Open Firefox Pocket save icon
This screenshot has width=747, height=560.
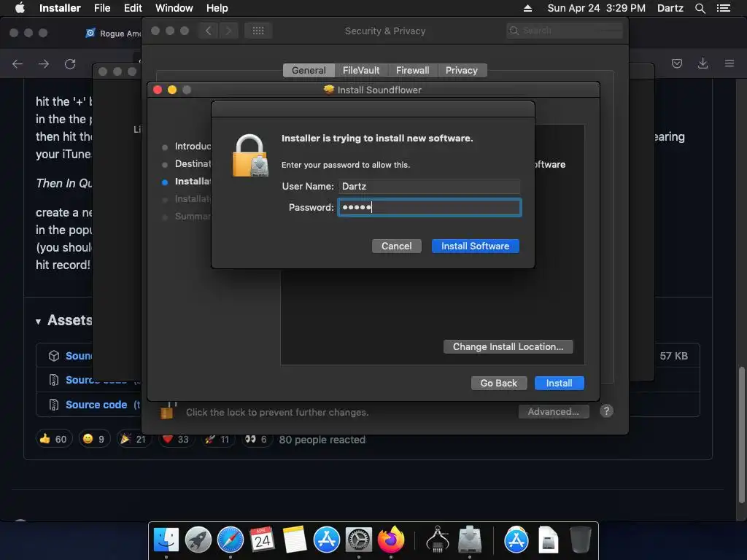[x=676, y=63]
